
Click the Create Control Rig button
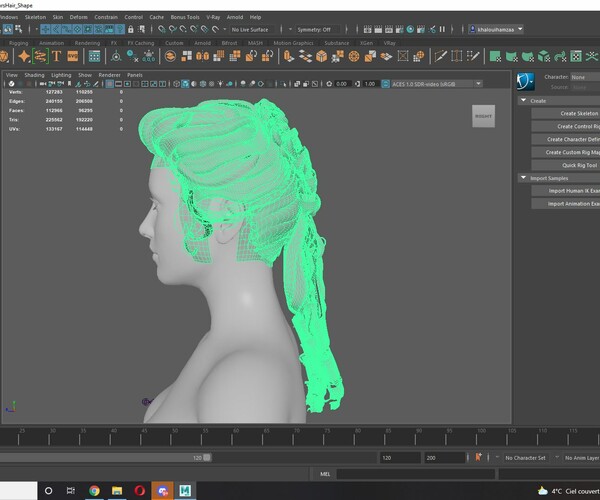566,126
